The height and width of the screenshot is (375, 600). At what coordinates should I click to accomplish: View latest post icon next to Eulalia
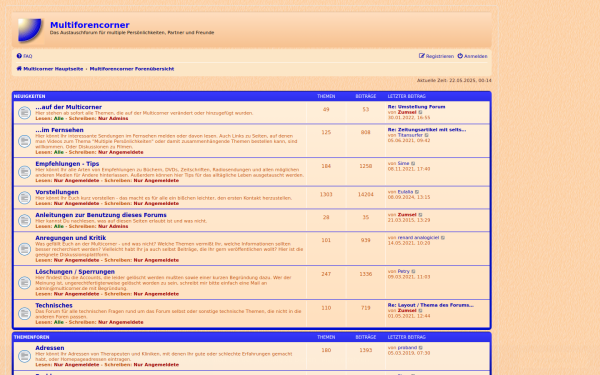pos(417,192)
